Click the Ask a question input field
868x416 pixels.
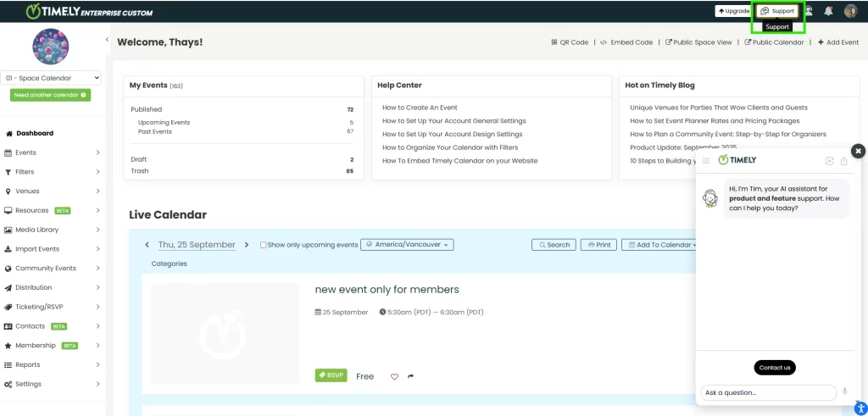pyautogui.click(x=767, y=392)
